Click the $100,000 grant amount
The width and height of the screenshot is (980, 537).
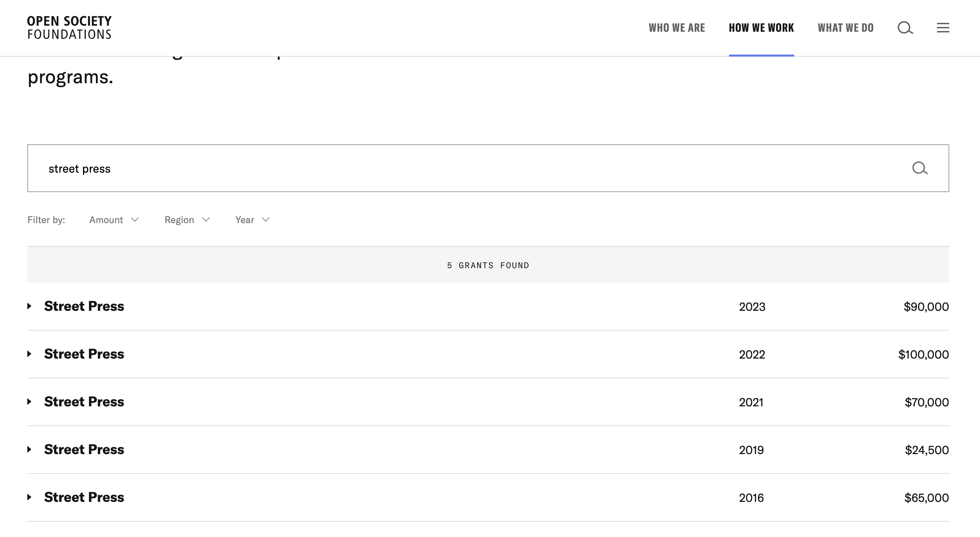coord(923,354)
